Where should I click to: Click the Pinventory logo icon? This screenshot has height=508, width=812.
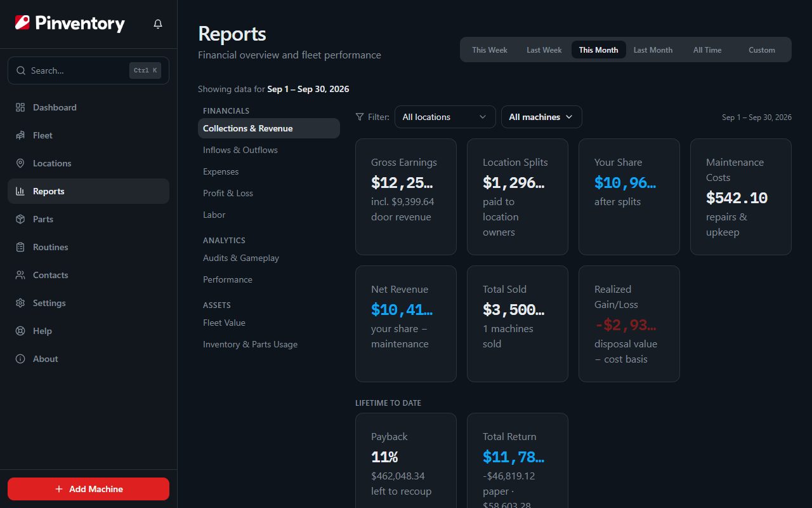click(x=22, y=23)
